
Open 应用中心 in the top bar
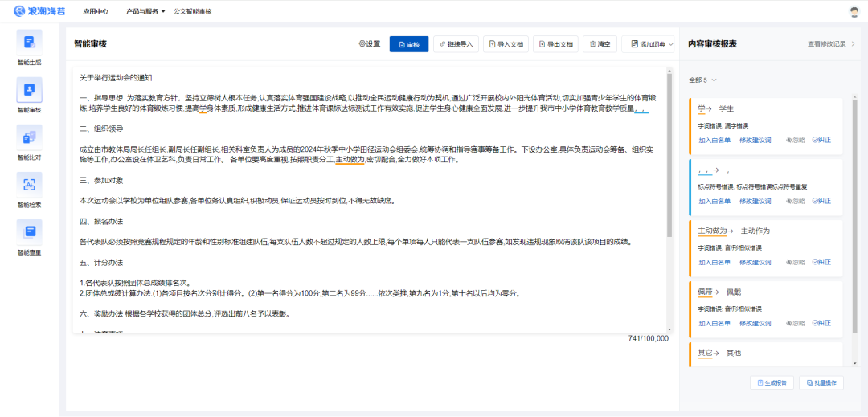(96, 11)
